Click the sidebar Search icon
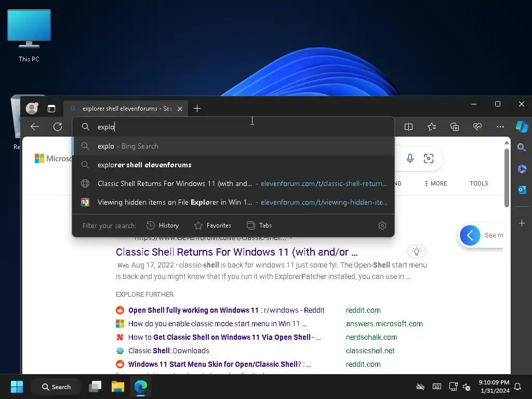 (522, 148)
